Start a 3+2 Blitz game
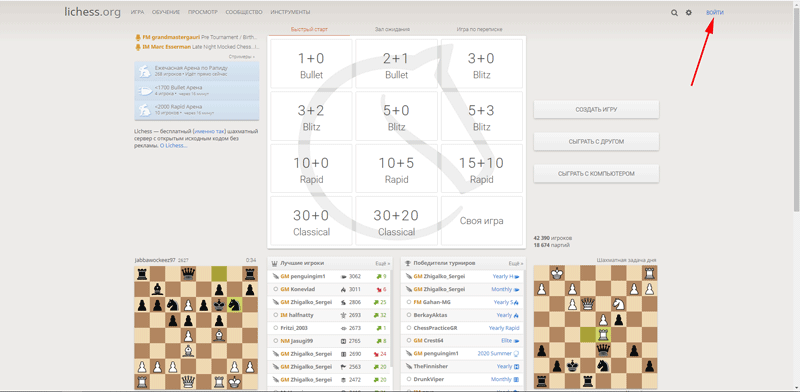This screenshot has height=392, width=800. 311,116
